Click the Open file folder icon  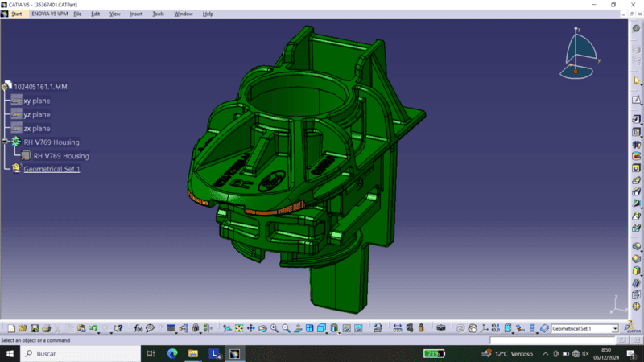23,328
